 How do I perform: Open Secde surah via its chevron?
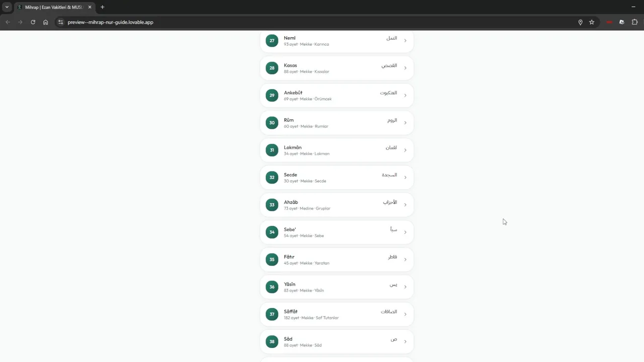405,177
